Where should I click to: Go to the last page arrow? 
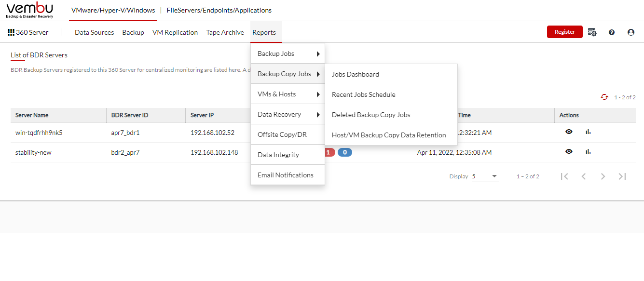[622, 176]
